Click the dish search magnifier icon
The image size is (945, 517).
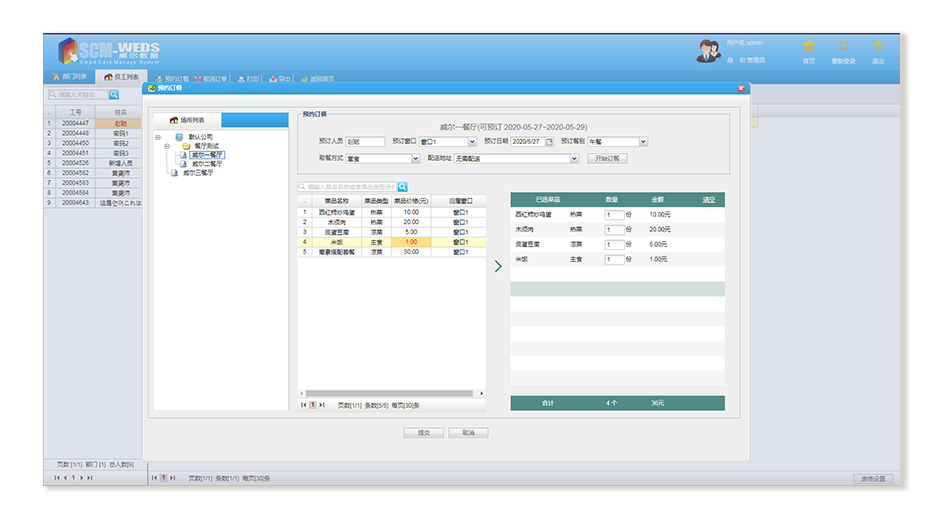pyautogui.click(x=403, y=186)
